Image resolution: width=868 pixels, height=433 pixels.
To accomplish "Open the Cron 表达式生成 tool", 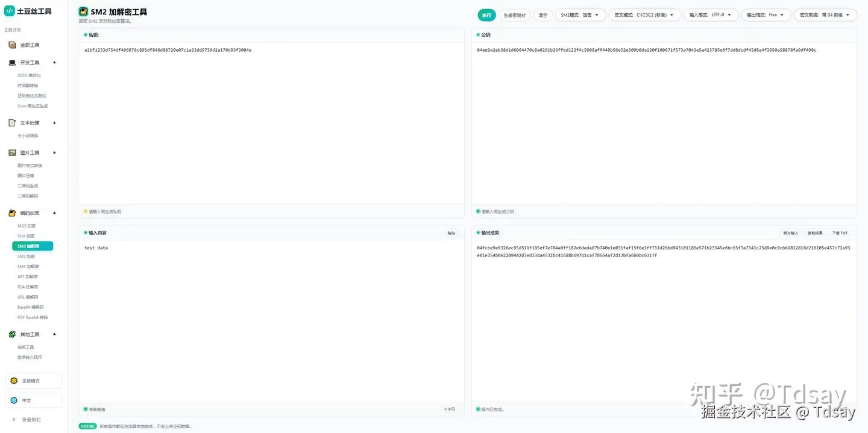I will 33,106.
